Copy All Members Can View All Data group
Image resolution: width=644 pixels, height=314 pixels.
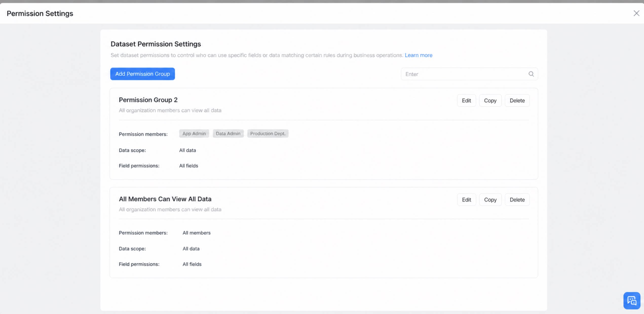[490, 200]
